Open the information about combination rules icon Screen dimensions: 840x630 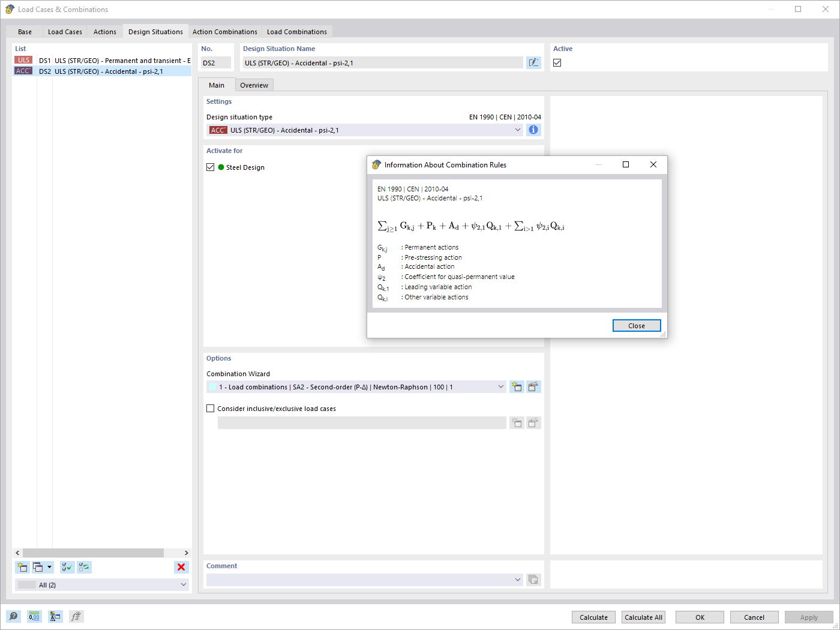(x=533, y=130)
